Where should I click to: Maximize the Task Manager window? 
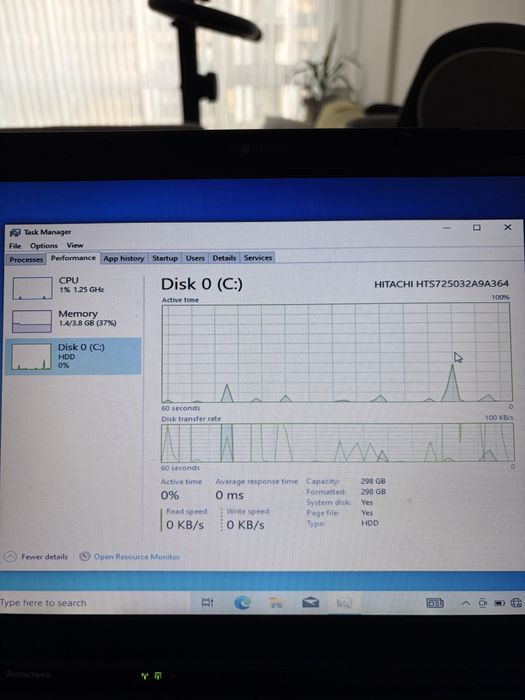click(x=477, y=228)
